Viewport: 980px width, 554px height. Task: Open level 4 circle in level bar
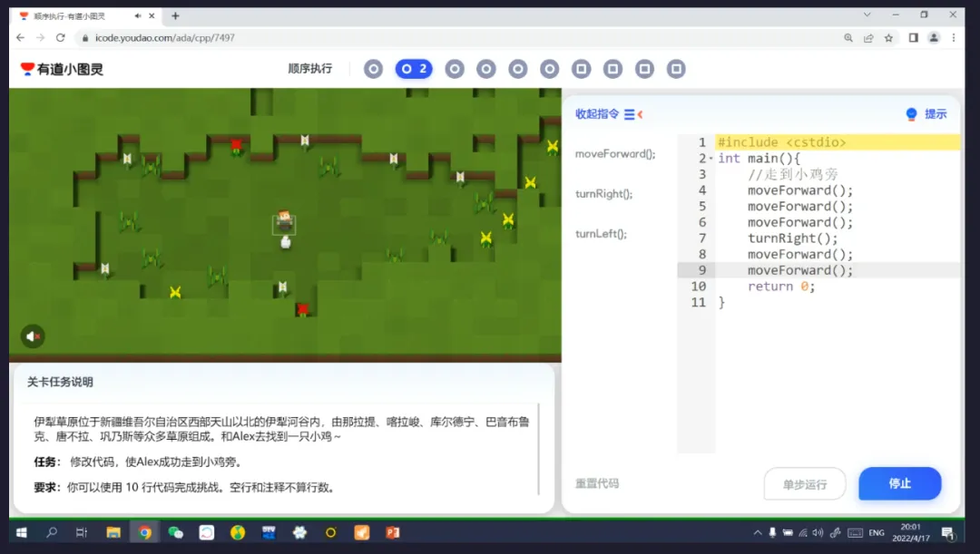point(486,69)
